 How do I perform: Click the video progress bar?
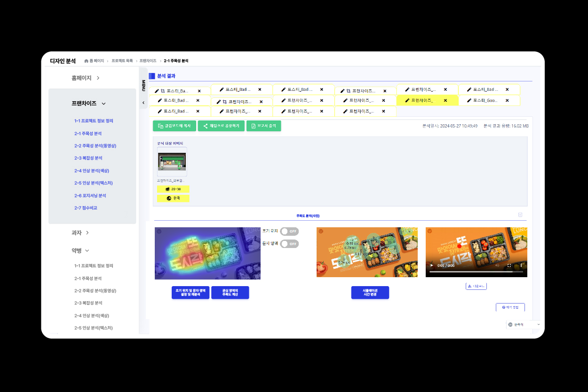pos(475,272)
